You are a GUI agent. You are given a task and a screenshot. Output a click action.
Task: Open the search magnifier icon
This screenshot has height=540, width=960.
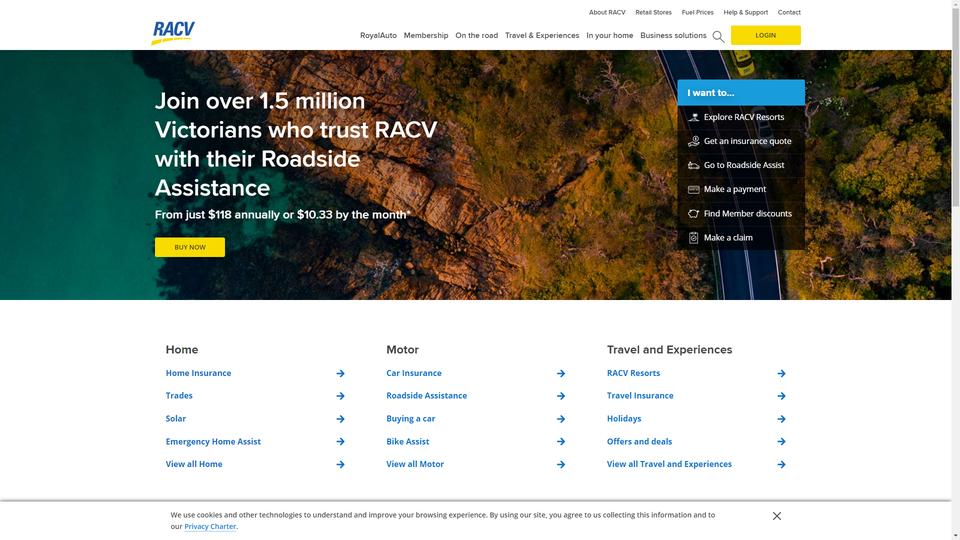pyautogui.click(x=718, y=37)
